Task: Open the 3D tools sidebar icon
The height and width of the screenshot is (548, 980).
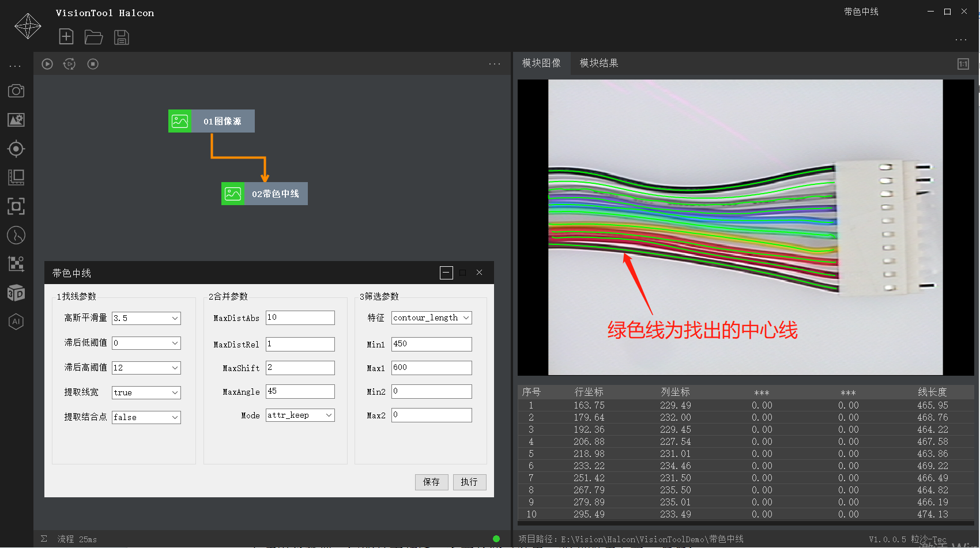Action: 16,293
